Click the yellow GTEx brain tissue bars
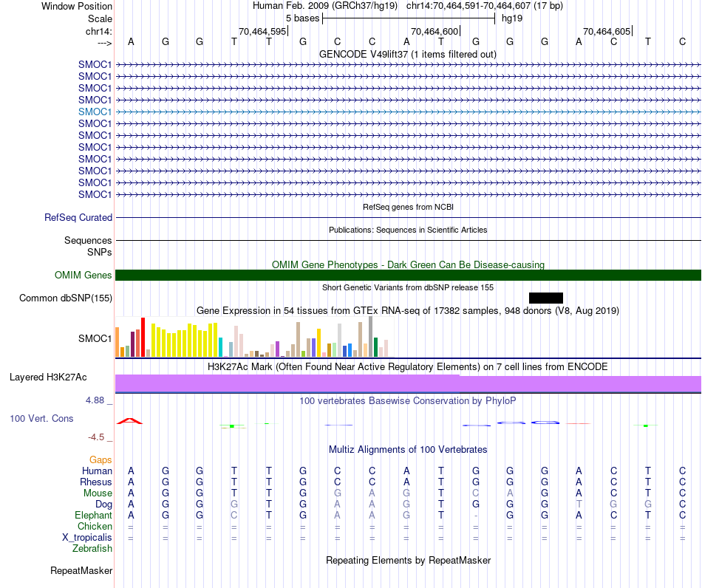 pos(185,340)
